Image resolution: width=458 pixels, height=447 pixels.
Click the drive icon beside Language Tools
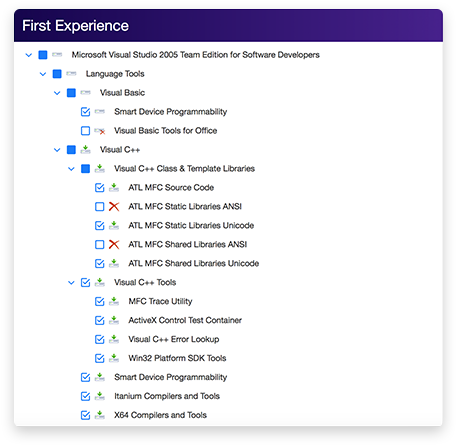click(x=71, y=74)
